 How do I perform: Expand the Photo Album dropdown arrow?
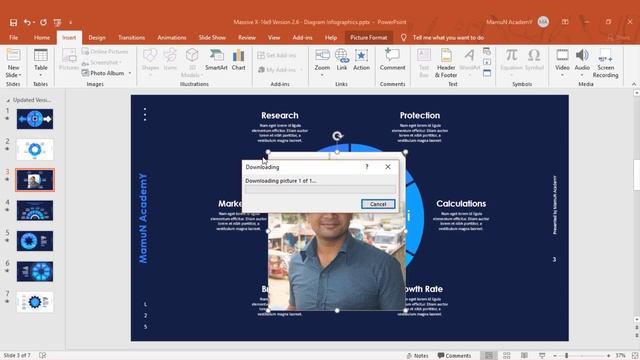tap(130, 73)
